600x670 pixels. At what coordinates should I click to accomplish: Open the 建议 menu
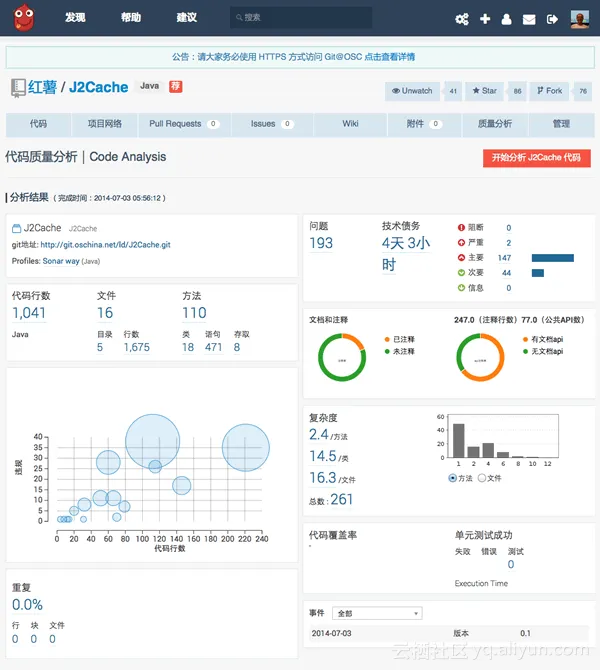click(x=187, y=18)
